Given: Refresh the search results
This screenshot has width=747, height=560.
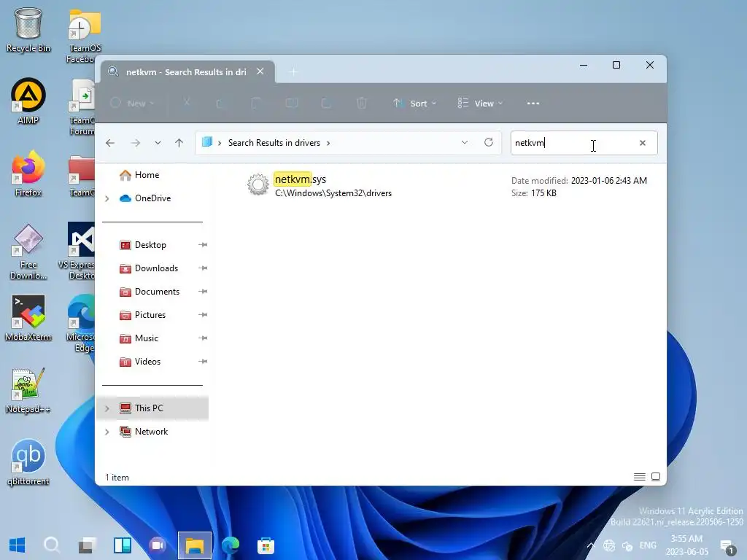Looking at the screenshot, I should [488, 142].
